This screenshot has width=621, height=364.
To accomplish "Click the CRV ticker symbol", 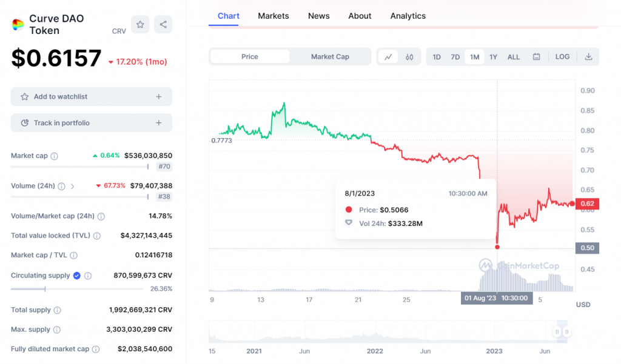I will coord(119,31).
